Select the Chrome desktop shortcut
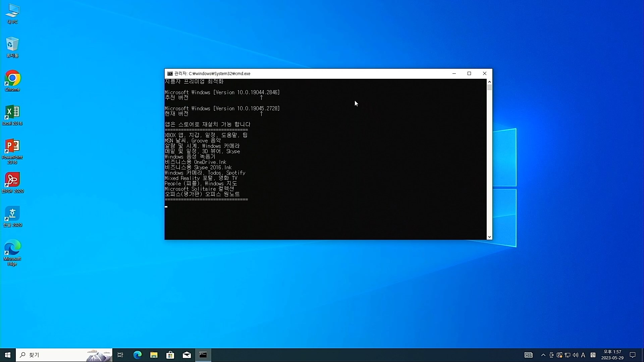The width and height of the screenshot is (644, 362). (12, 81)
